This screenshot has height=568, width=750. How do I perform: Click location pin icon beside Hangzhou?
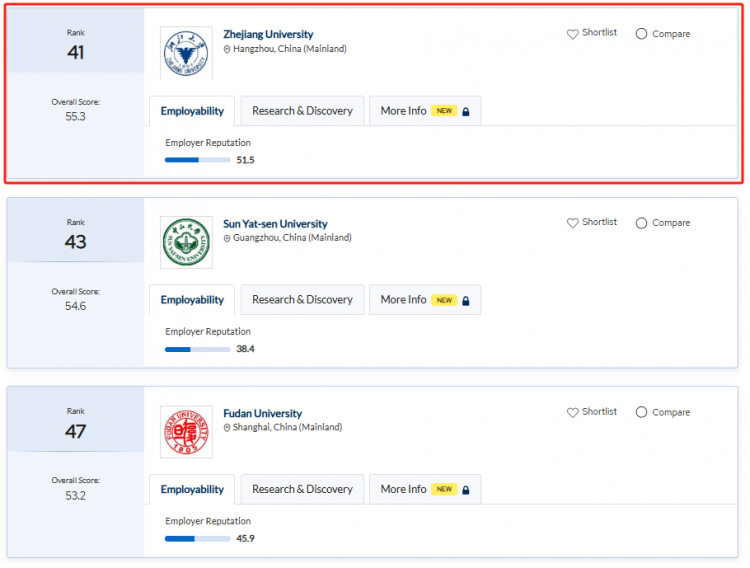pos(227,49)
